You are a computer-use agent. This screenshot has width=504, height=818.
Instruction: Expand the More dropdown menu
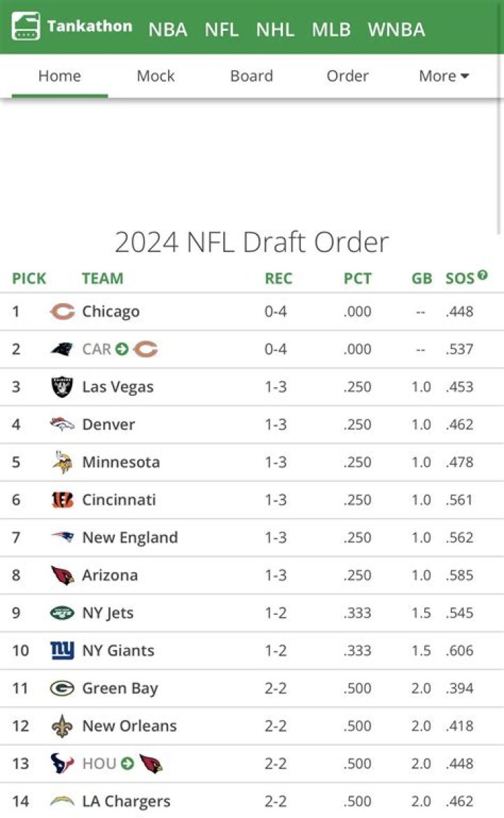point(443,76)
